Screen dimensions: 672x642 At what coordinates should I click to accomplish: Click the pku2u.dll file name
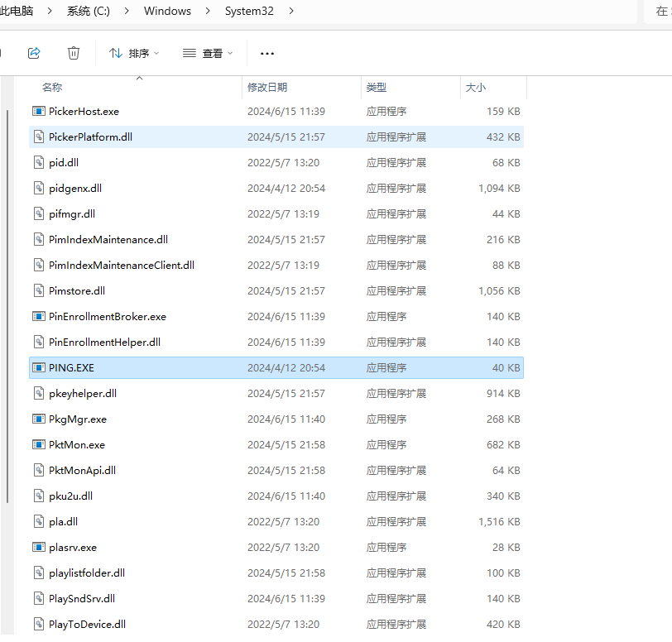pos(70,496)
